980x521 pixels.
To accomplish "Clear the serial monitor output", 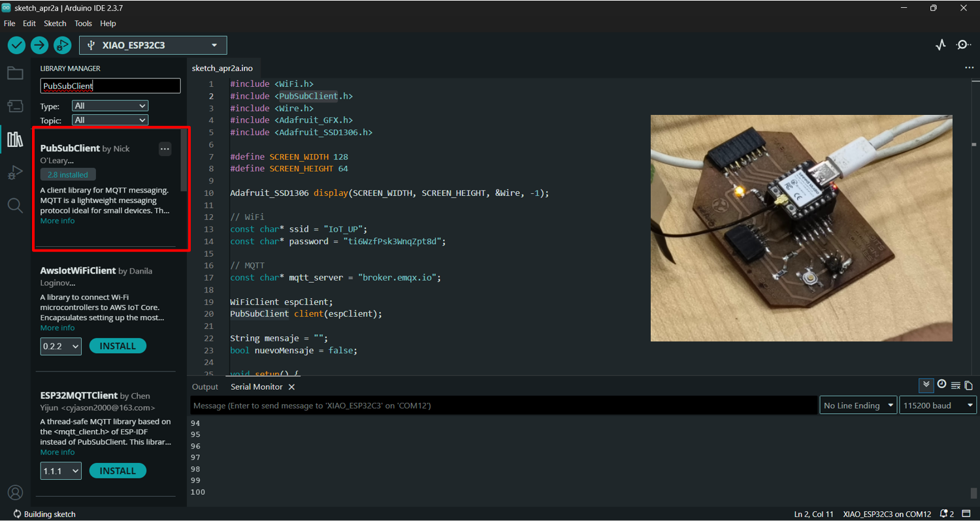I will point(955,385).
